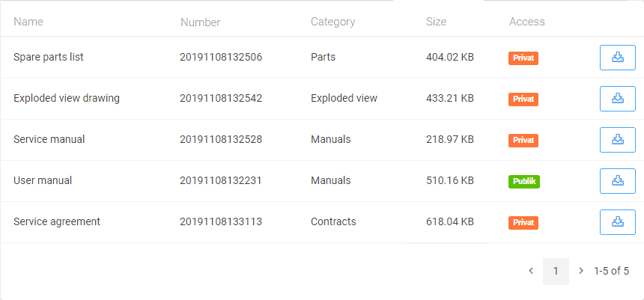Download the Service manual file
The height and width of the screenshot is (300, 644).
(617, 140)
